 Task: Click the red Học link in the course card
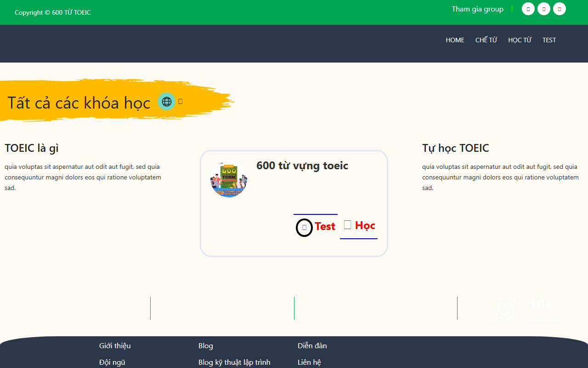(365, 225)
